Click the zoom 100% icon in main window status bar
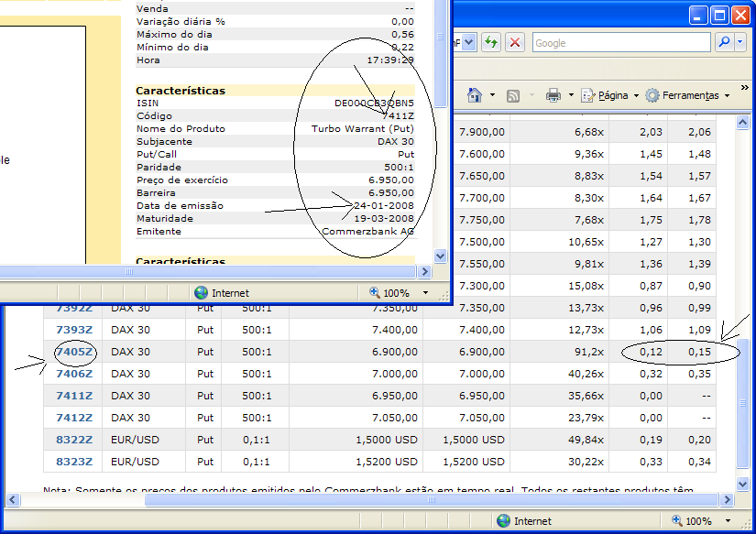Image resolution: width=756 pixels, height=534 pixels. [677, 520]
